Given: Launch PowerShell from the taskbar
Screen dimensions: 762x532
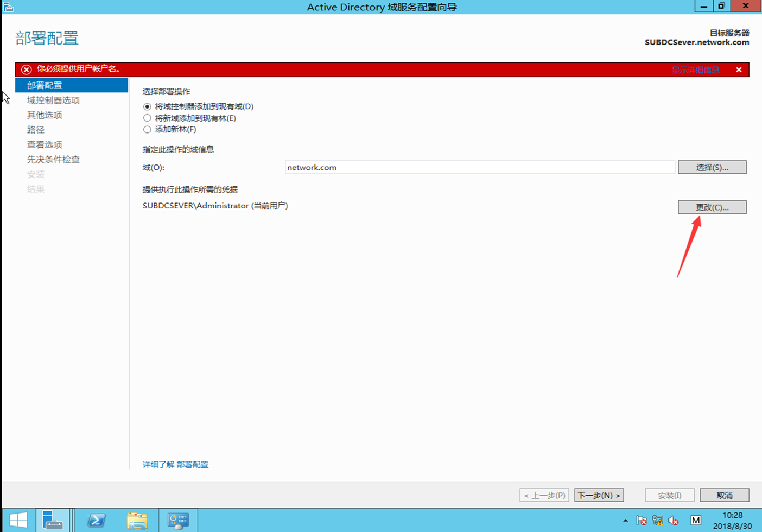Looking at the screenshot, I should click(x=97, y=520).
